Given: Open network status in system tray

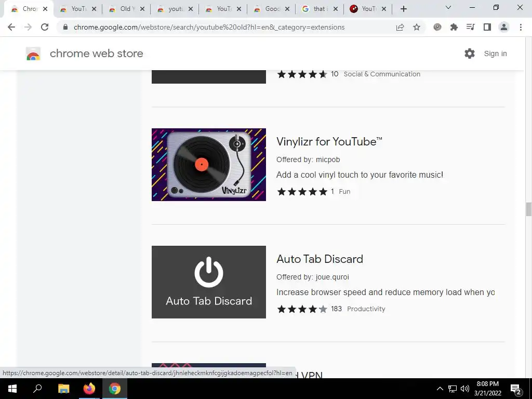Looking at the screenshot, I should tap(453, 389).
